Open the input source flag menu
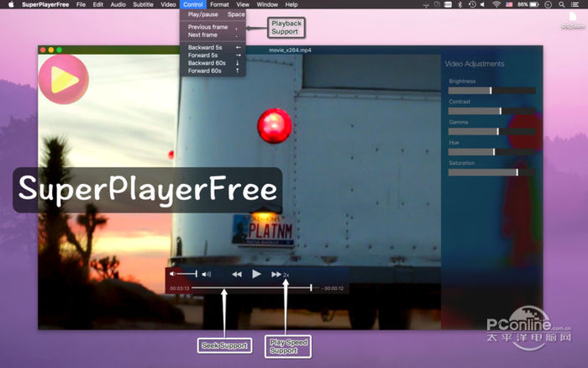This screenshot has width=588, height=368. [509, 4]
